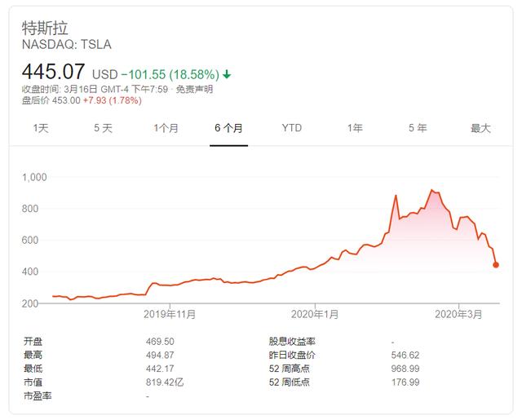Click the 2020年3月 axis marker

tap(458, 314)
